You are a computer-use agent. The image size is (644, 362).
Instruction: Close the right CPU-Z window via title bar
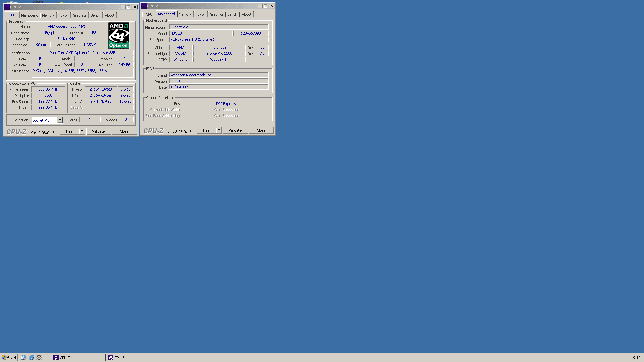272,6
